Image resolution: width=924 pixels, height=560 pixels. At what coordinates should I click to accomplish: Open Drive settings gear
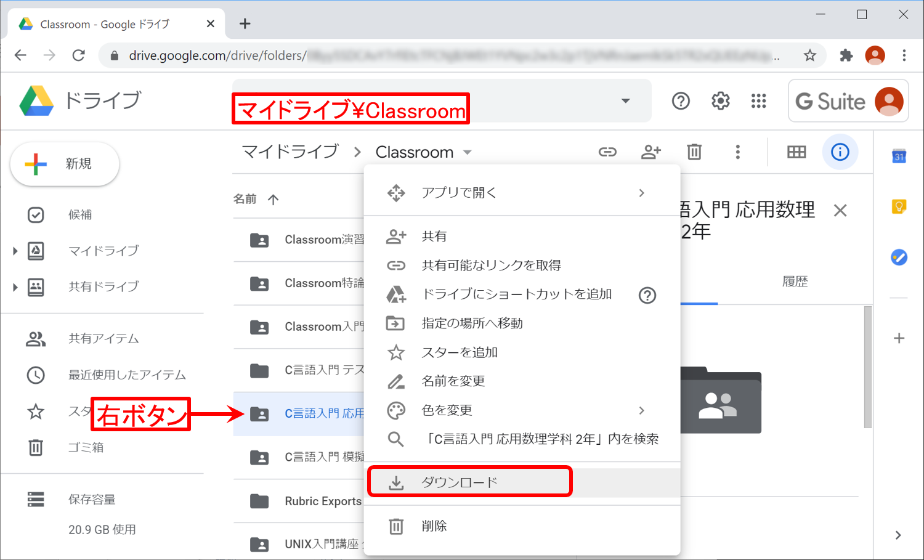[x=720, y=101]
